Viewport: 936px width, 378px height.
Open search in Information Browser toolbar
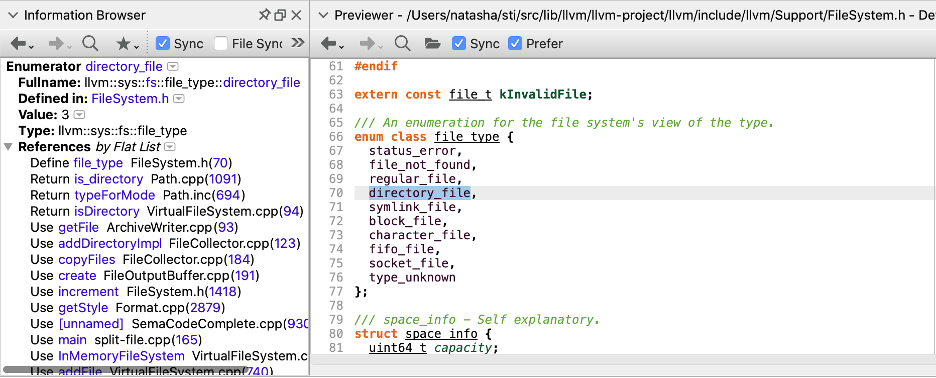(x=91, y=43)
